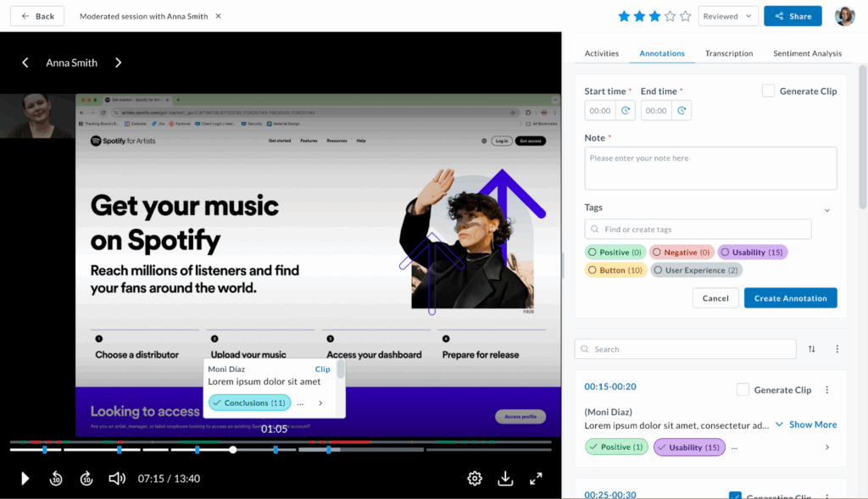Switch to the Transcription tab
This screenshot has height=499, width=868.
click(729, 53)
